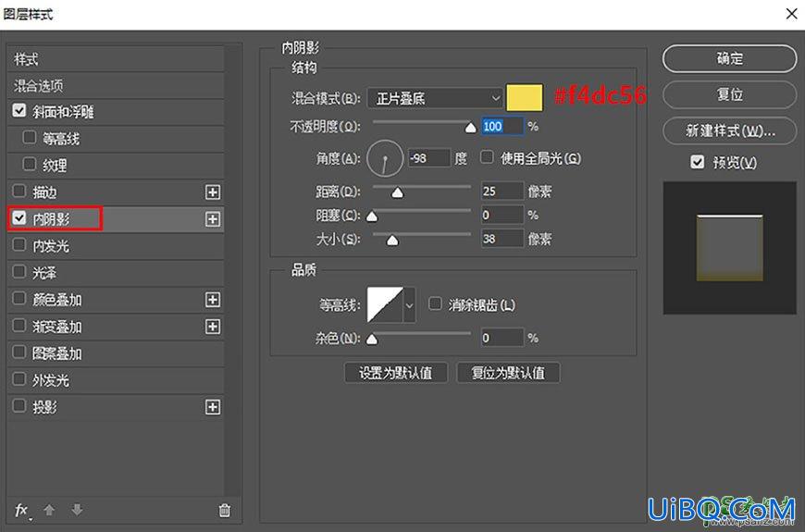The height and width of the screenshot is (532, 805).
Task: Enable 外发光 checkbox
Action: click(x=19, y=379)
